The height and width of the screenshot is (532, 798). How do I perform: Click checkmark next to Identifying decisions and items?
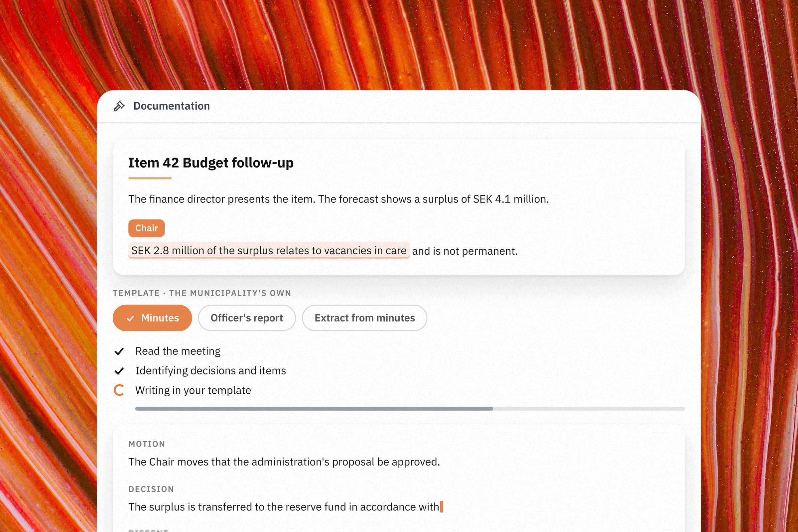[x=119, y=371]
